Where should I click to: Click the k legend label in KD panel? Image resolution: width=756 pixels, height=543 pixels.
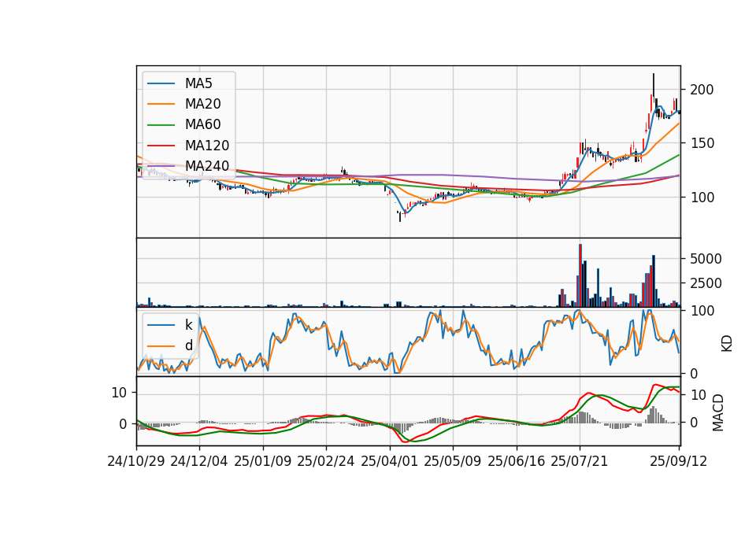pos(188,325)
